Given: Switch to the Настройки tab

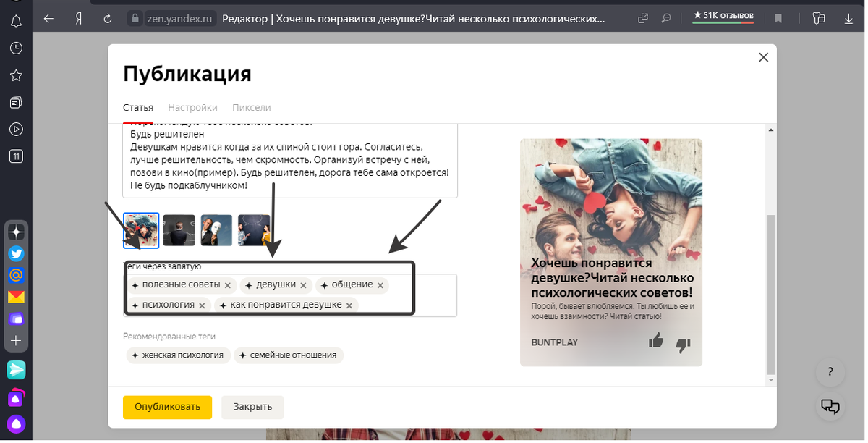Looking at the screenshot, I should click(192, 107).
